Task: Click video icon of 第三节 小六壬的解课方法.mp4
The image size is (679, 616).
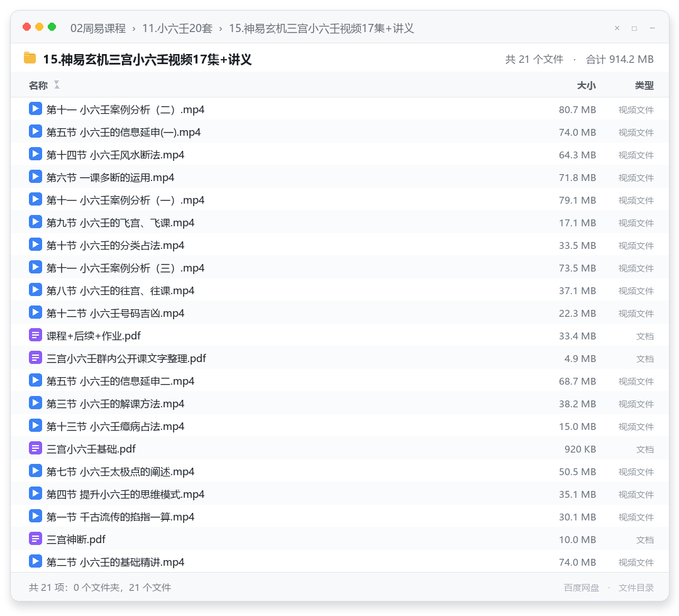Action: 35,402
